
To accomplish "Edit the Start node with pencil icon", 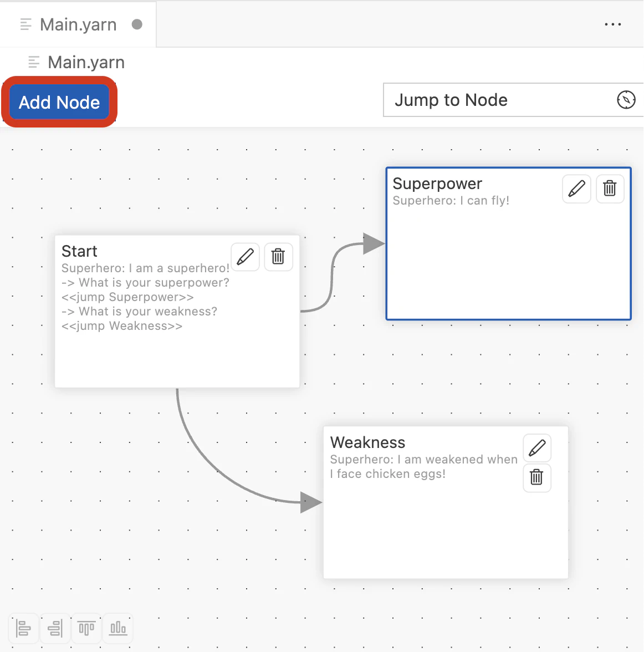I will point(245,257).
